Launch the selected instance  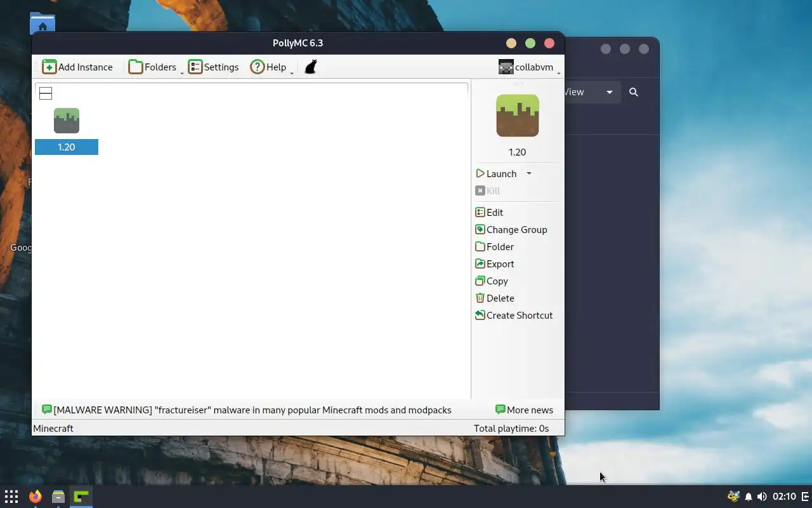pos(497,173)
